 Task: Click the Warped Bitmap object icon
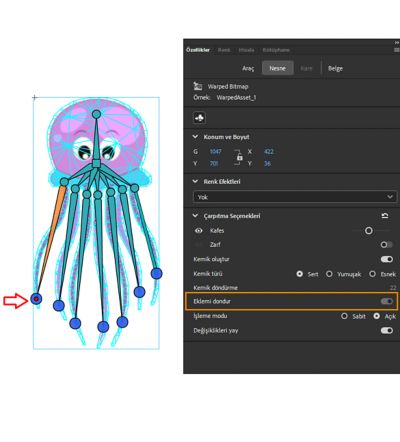click(x=198, y=86)
